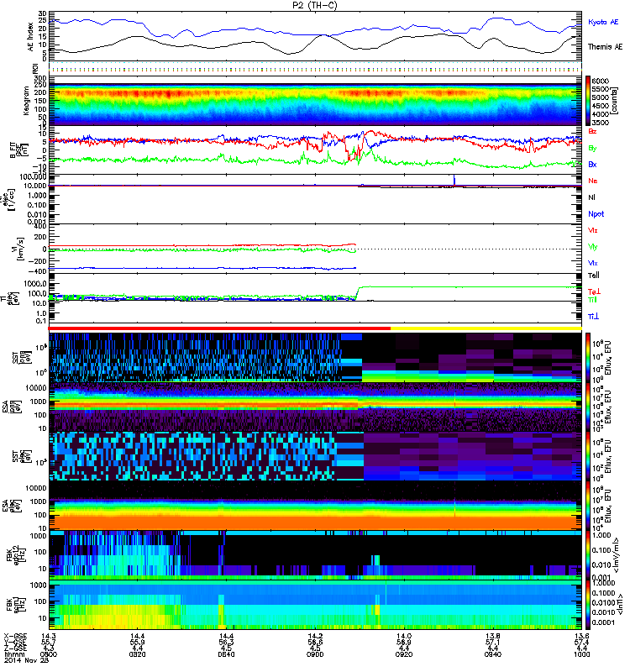
Task: Click the green 'Viy' velocity legend label
Action: [x=592, y=247]
